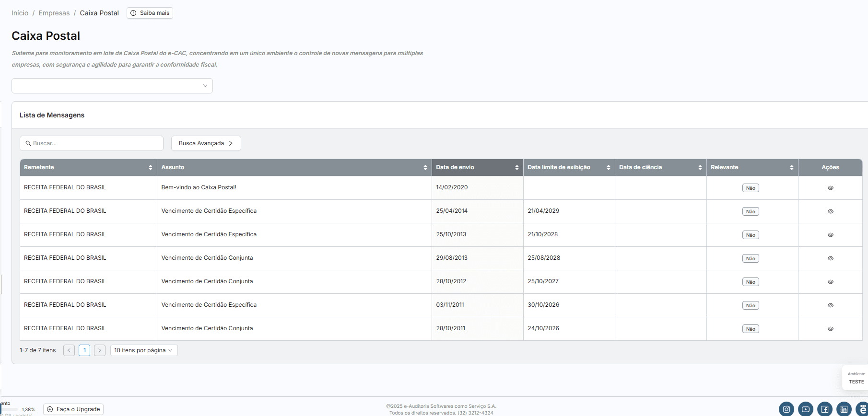Click Faça o Upgrade button
The width and height of the screenshot is (868, 416).
coord(73,409)
